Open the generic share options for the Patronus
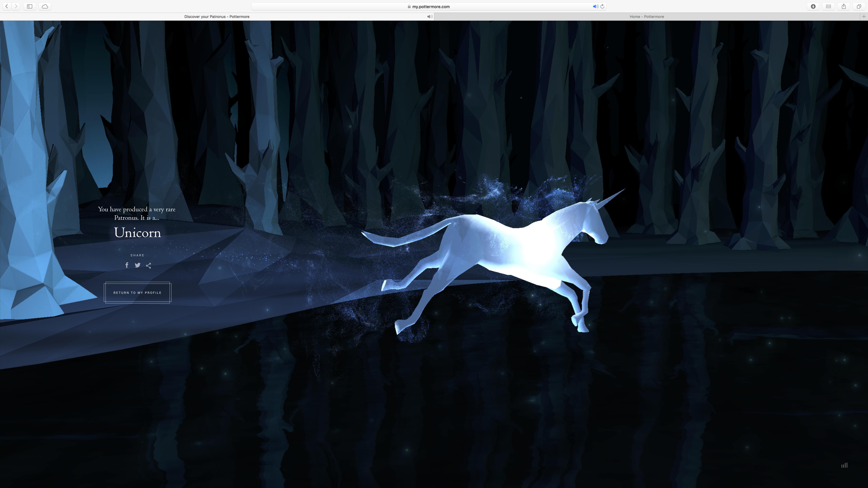 click(148, 266)
